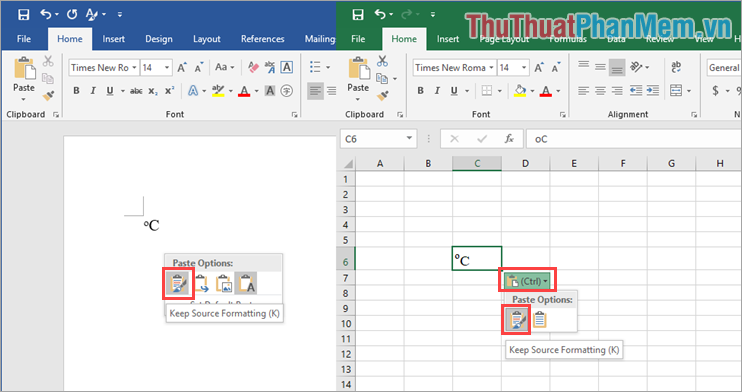The image size is (742, 392).
Task: Toggle Italic in the Excel Font group
Action: point(437,90)
